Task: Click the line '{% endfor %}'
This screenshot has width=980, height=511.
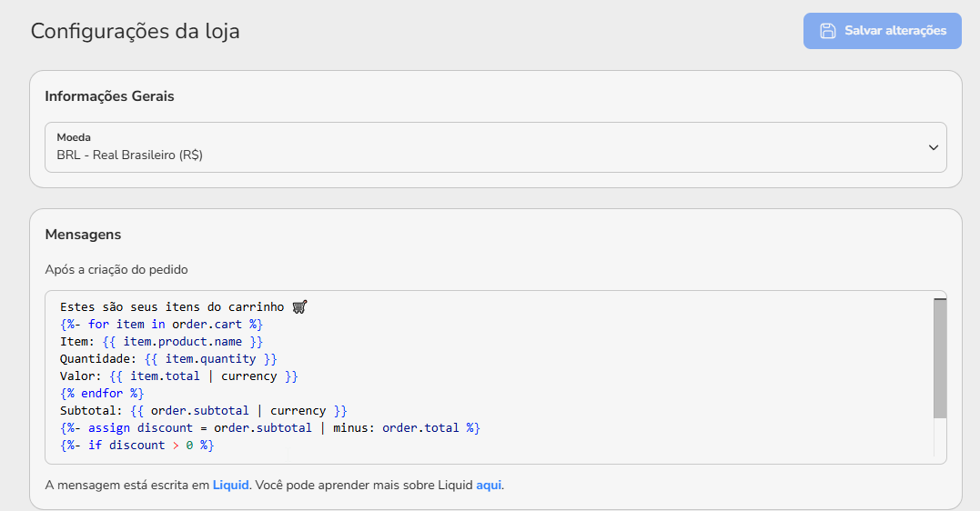Action: 102,394
